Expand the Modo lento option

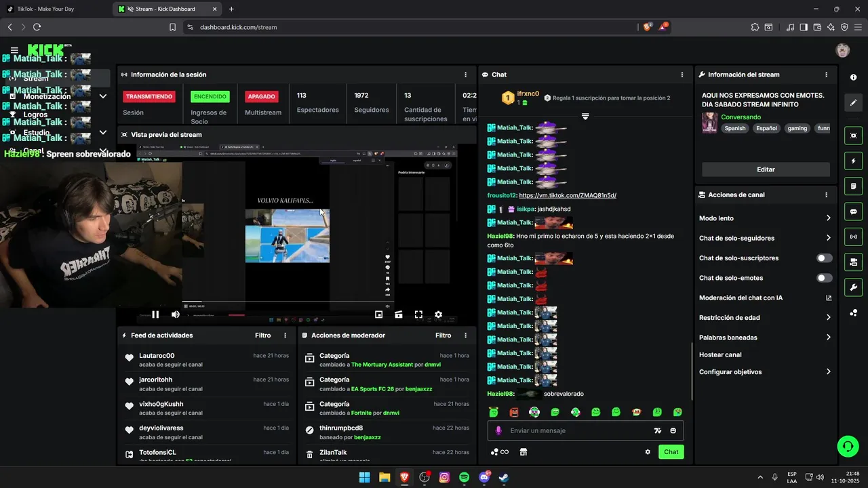(x=765, y=218)
